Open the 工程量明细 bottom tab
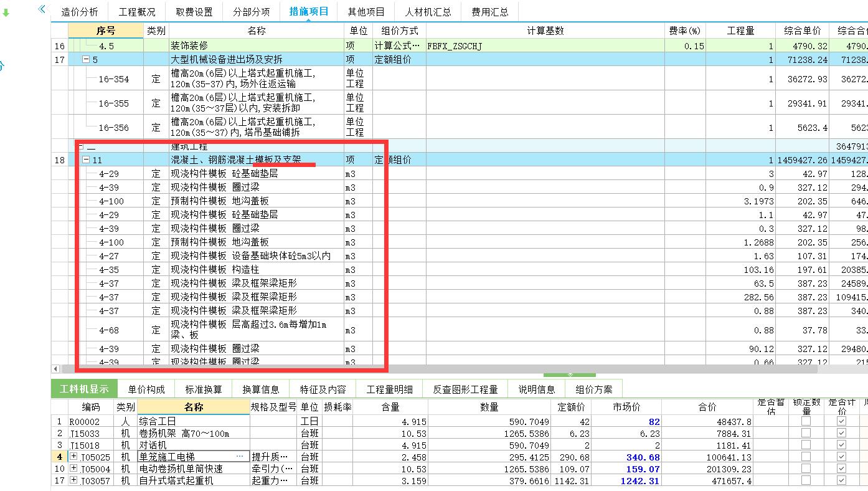The height and width of the screenshot is (491, 868). [x=389, y=389]
